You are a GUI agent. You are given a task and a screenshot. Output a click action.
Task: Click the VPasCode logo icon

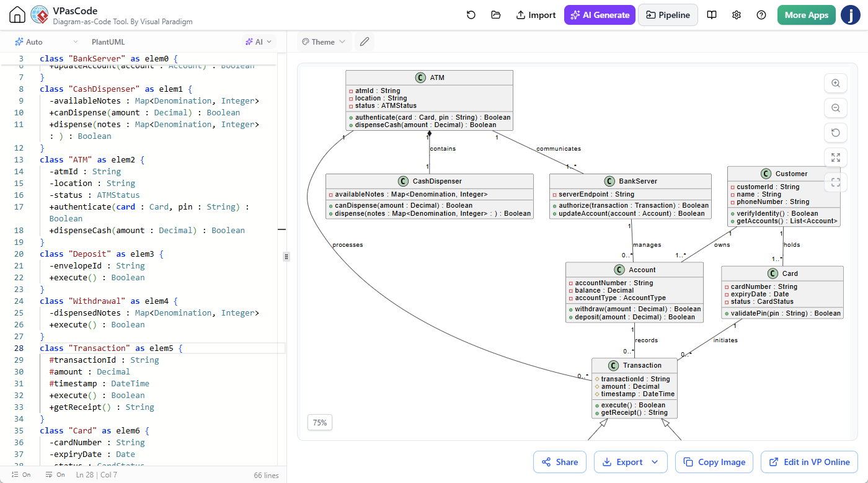[x=40, y=15]
